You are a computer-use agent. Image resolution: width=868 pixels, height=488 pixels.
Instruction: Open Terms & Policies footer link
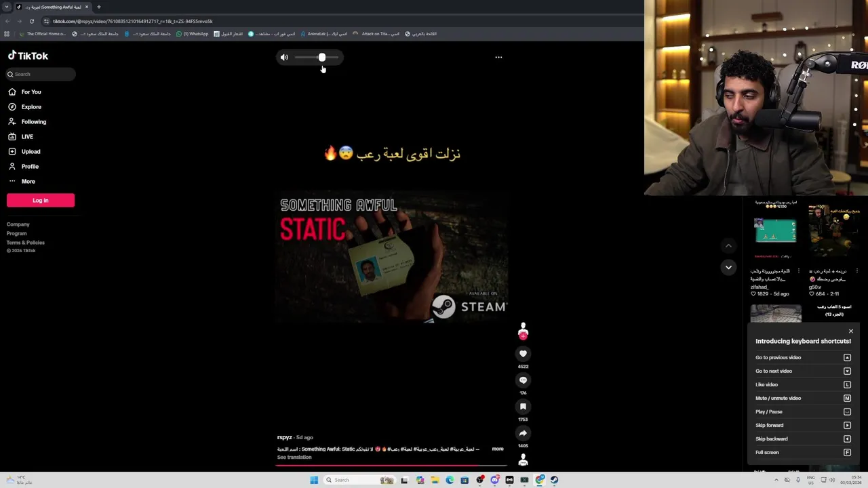26,242
